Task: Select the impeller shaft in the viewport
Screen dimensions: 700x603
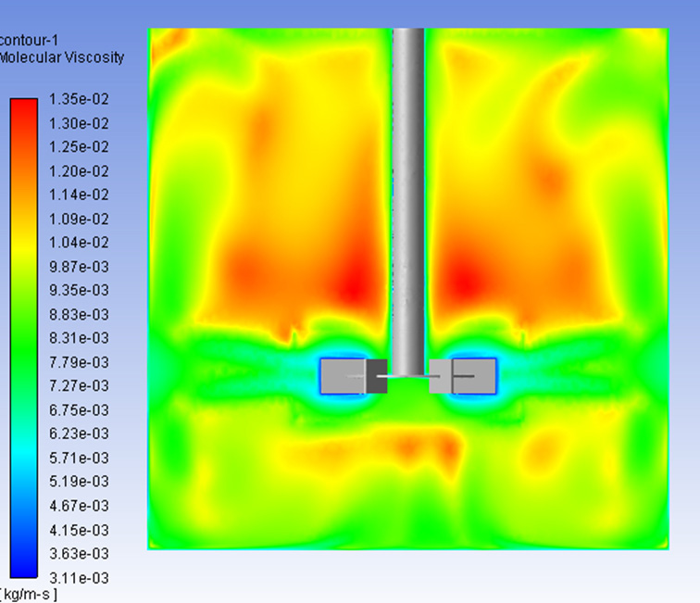Action: 408,202
